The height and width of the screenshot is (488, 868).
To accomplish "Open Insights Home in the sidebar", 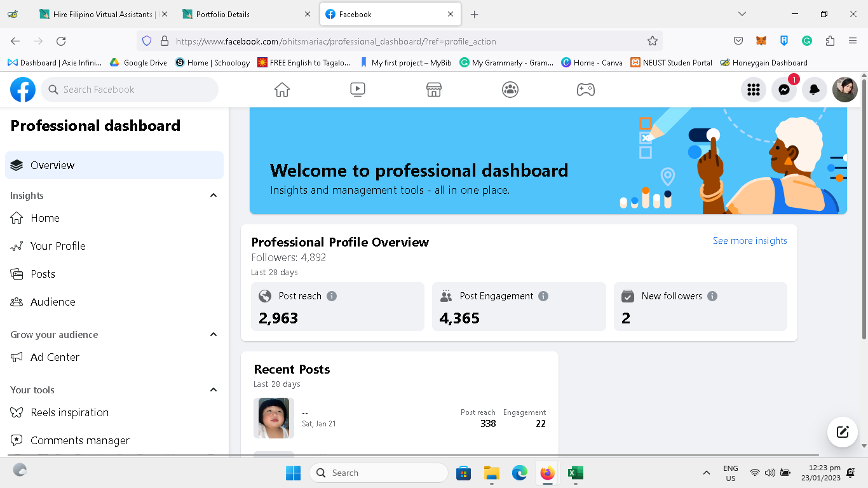I will 114,218.
